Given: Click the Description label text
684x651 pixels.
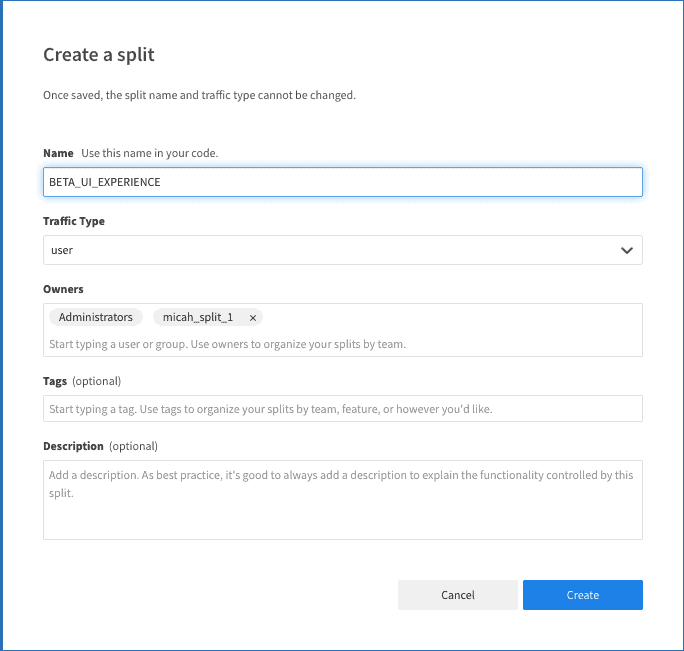Looking at the screenshot, I should pyautogui.click(x=73, y=446).
